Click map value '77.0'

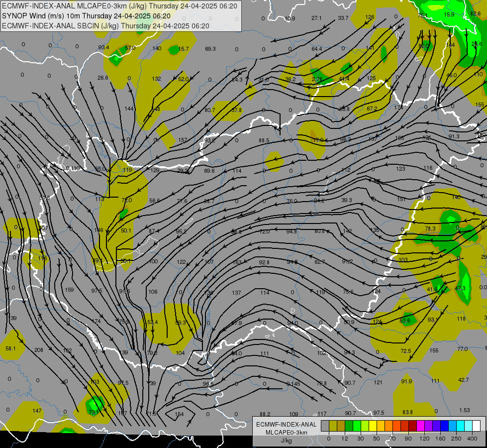(463, 349)
